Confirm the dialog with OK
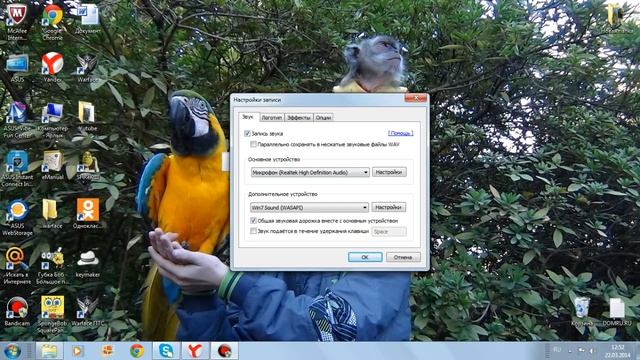This screenshot has width=640, height=360. tap(365, 257)
